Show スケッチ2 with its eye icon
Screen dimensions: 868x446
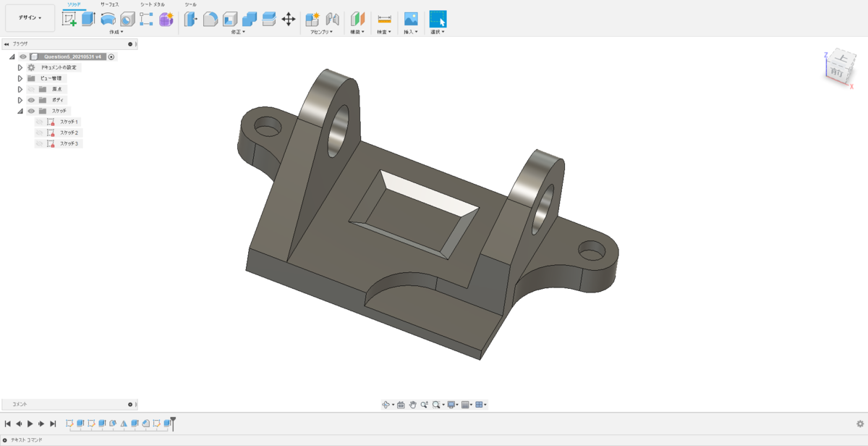[40, 132]
